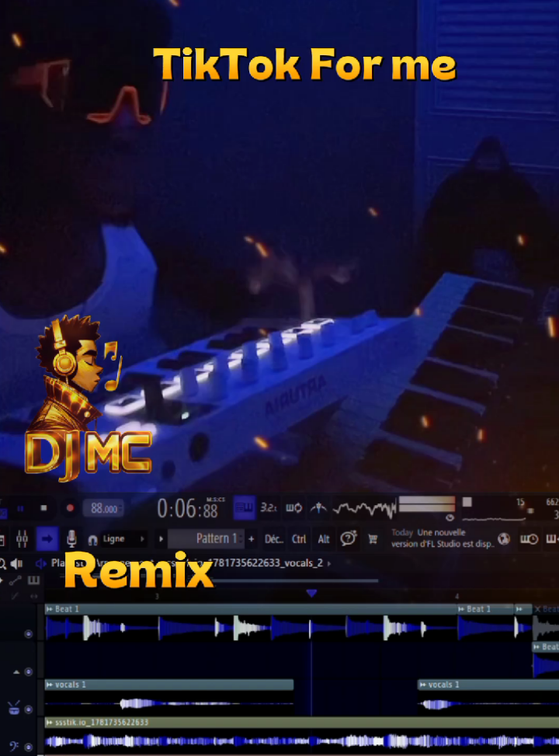Click the oscilloscope waveform display

click(365, 508)
